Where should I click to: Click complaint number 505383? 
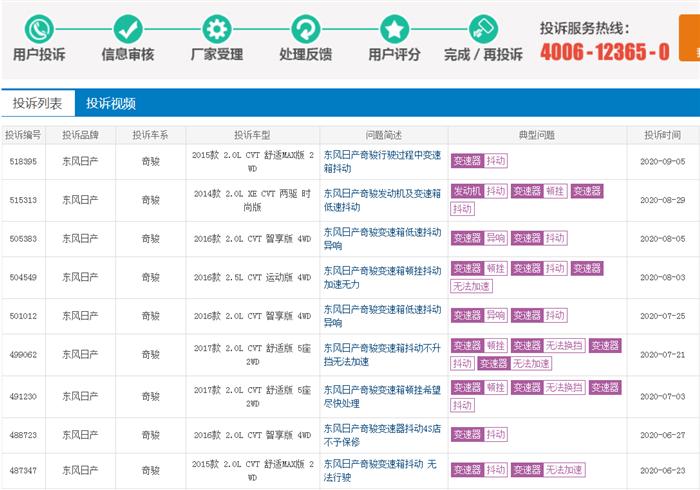(23, 239)
